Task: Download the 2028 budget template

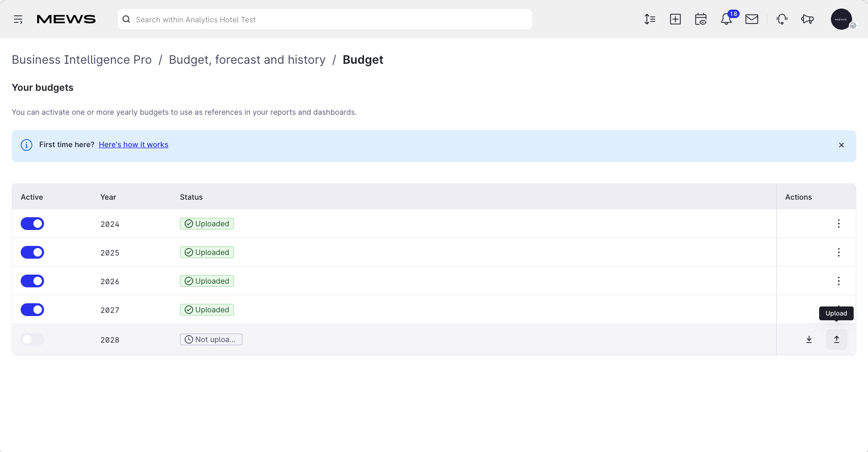Action: (x=809, y=339)
